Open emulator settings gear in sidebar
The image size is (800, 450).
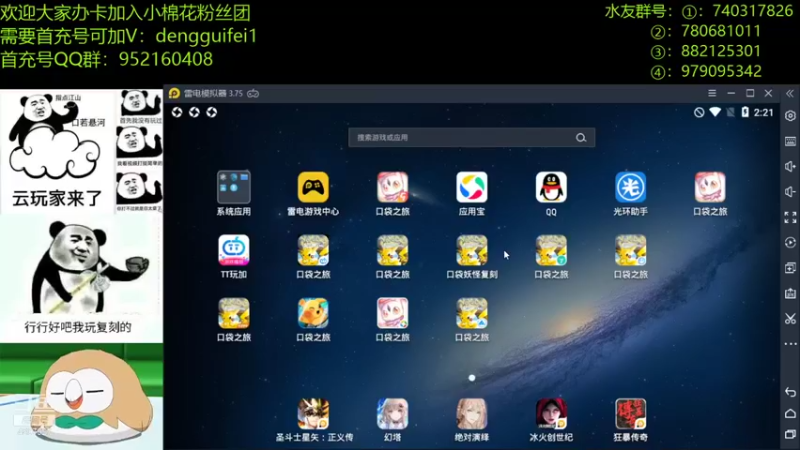pyautogui.click(x=790, y=116)
